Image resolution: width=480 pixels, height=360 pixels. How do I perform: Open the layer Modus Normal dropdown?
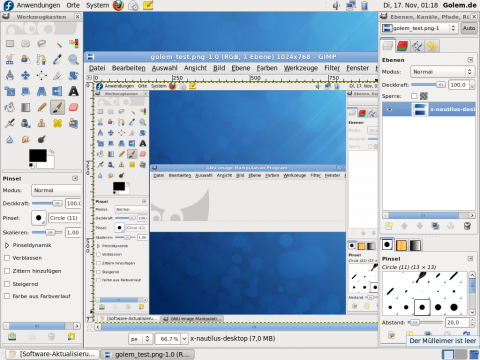pos(442,72)
